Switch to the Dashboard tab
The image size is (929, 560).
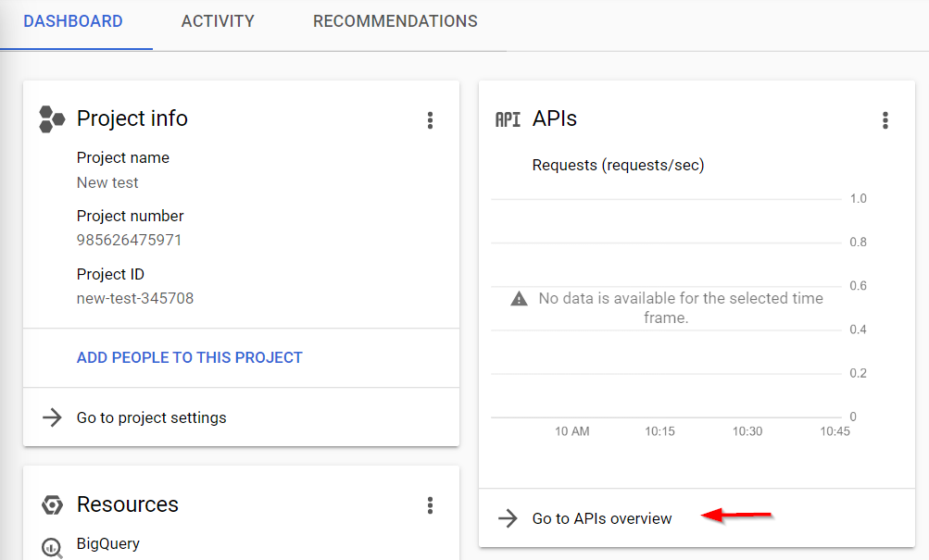(x=73, y=21)
